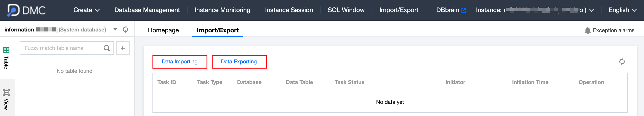Open the SQL Window menu item
Screen dimensions: 644x116
pyautogui.click(x=346, y=10)
